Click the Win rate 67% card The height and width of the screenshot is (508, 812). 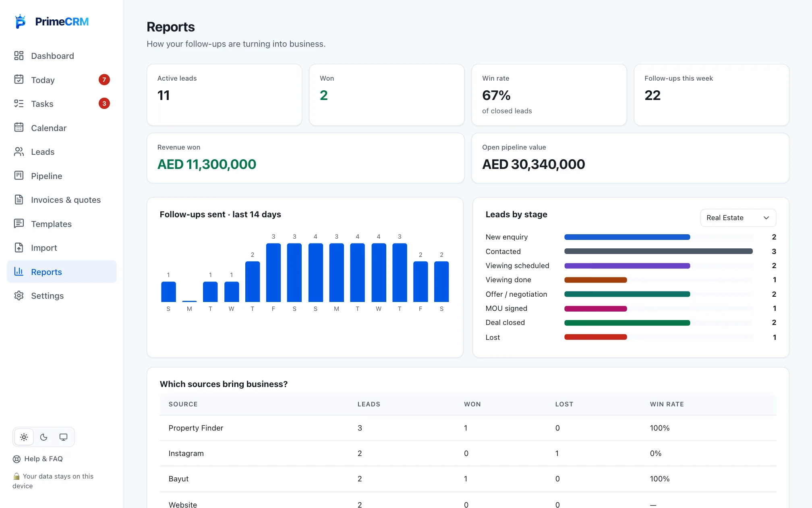coord(549,95)
